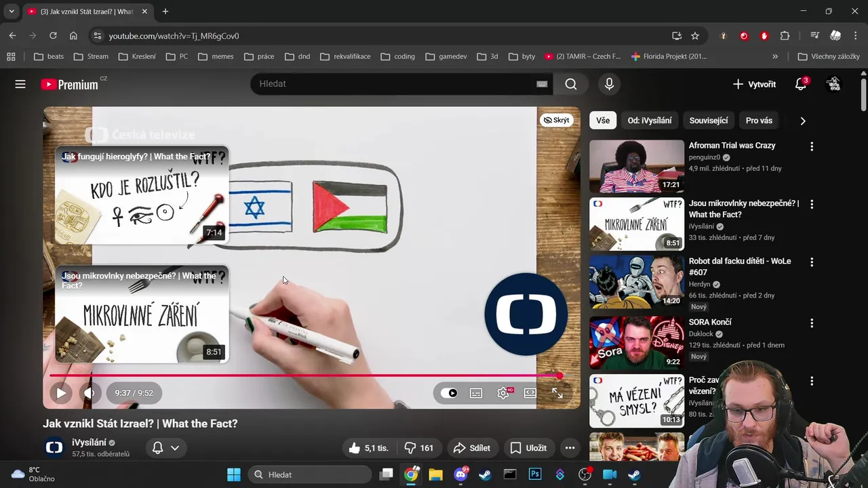
Task: Toggle subtitles/closed captions
Action: point(476,393)
